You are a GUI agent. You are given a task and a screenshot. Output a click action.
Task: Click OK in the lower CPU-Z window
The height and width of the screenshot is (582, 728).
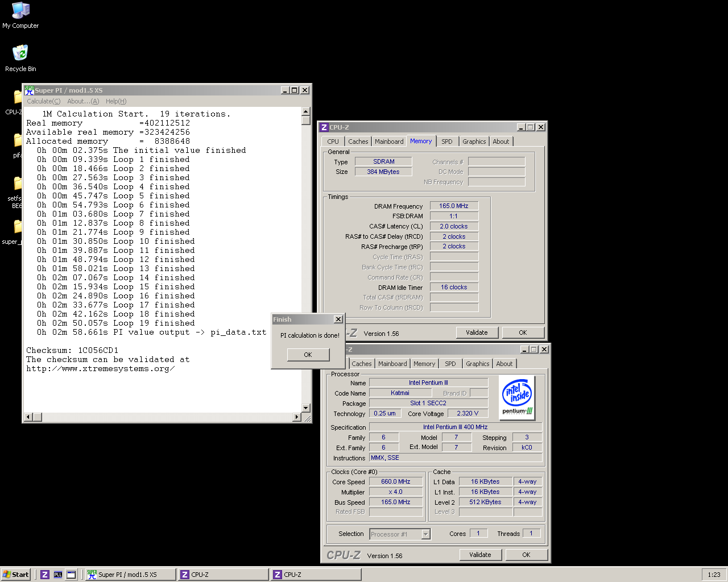click(x=526, y=555)
